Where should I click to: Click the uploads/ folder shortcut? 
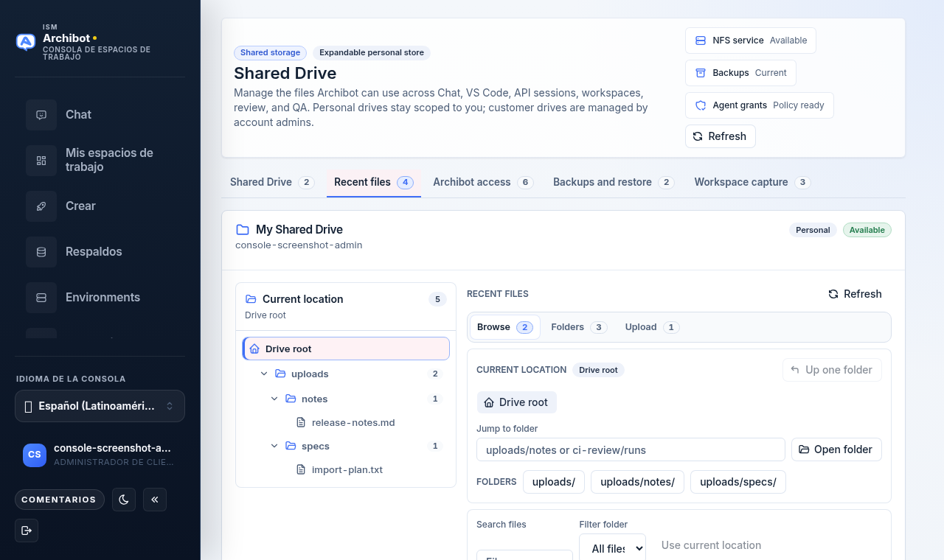pos(554,482)
